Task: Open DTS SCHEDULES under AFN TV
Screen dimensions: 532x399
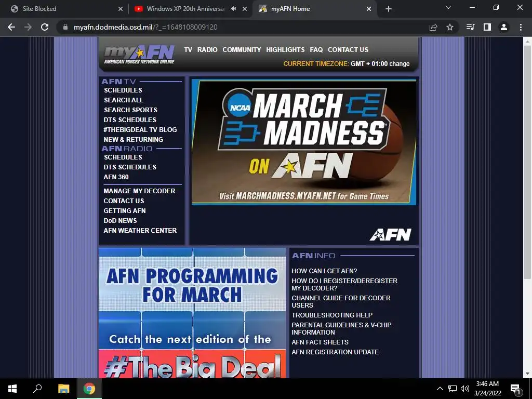Action: click(130, 120)
